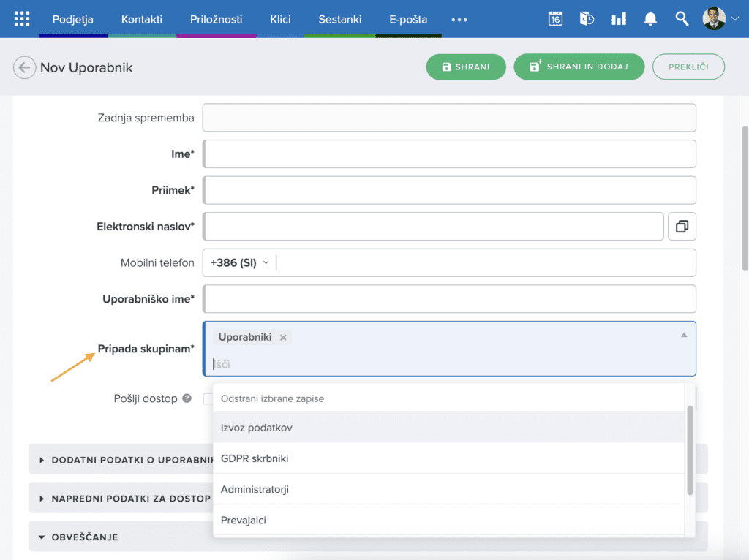The width and height of the screenshot is (749, 560).
Task: Click the search magnifier icon
Action: [x=682, y=19]
